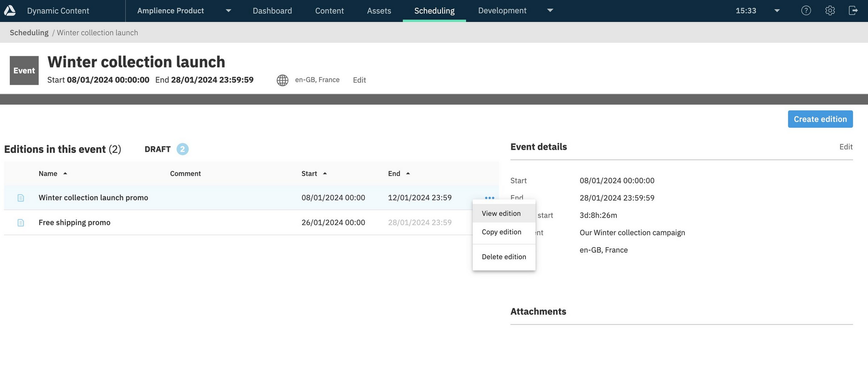The width and height of the screenshot is (868, 371).
Task: Click the Amplience Product hub name
Action: tap(170, 11)
